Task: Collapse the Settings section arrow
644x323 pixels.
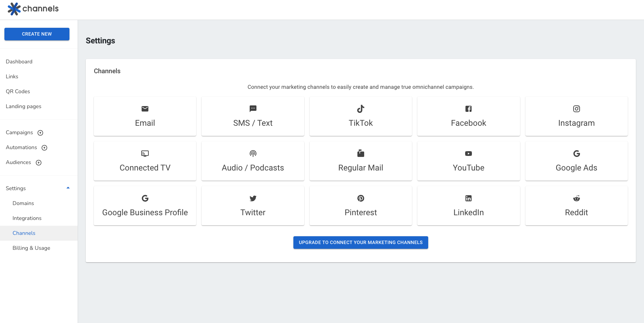Action: click(68, 188)
